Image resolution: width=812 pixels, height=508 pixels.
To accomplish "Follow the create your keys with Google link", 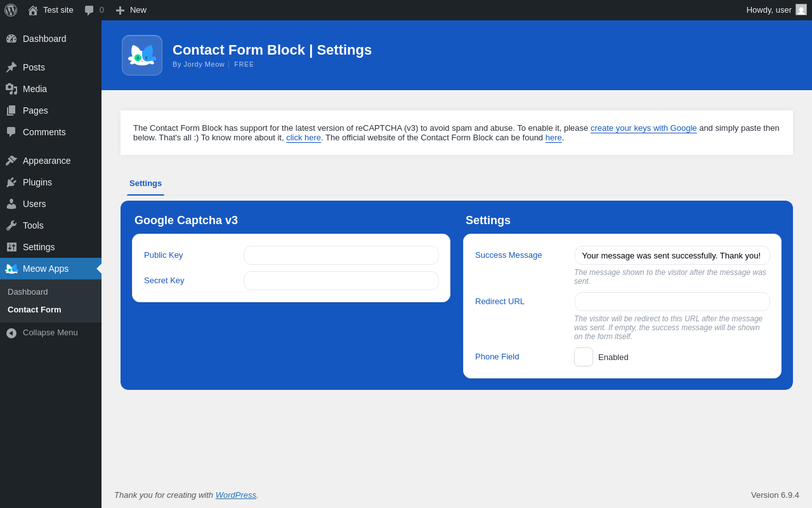I will click(643, 128).
